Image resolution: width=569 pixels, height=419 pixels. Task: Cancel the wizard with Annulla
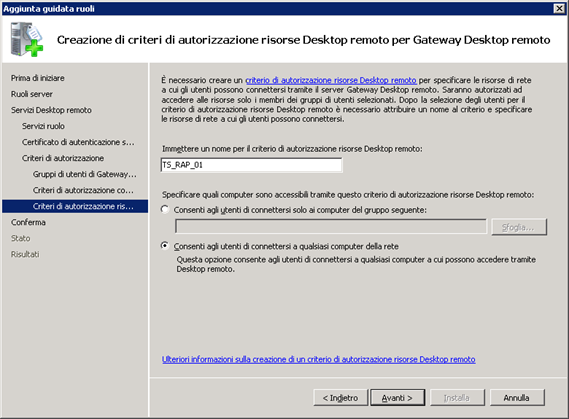(x=517, y=398)
